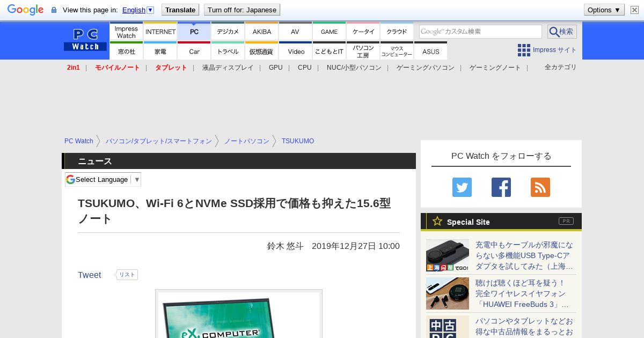Go to the CPU category

point(305,68)
